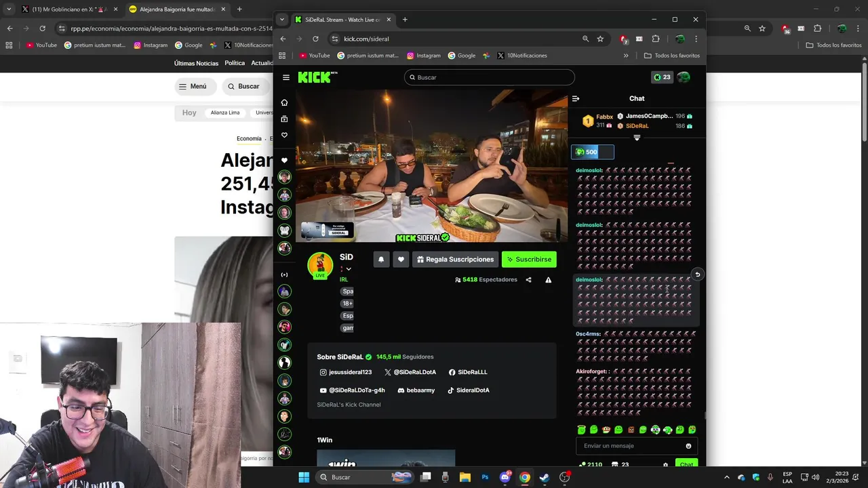Viewport: 868px width, 488px height.
Task: Go to the Kick home icon
Action: [284, 102]
